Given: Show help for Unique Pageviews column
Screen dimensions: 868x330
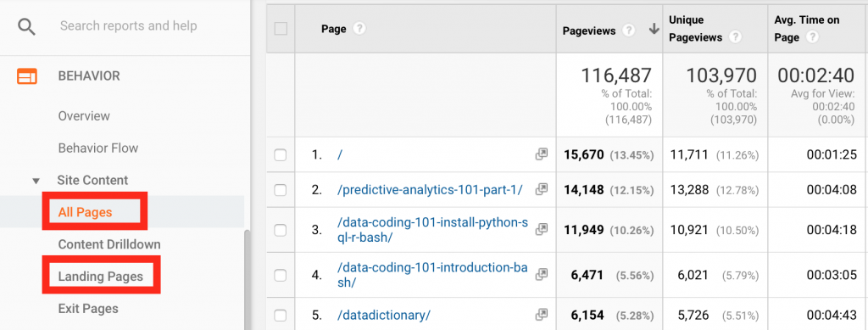Looking at the screenshot, I should [x=735, y=37].
